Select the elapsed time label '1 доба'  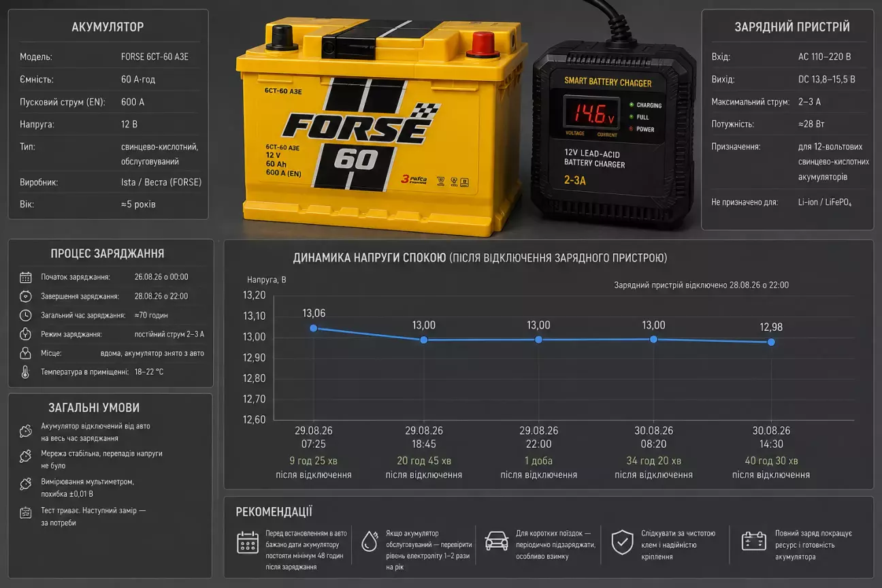tap(538, 461)
